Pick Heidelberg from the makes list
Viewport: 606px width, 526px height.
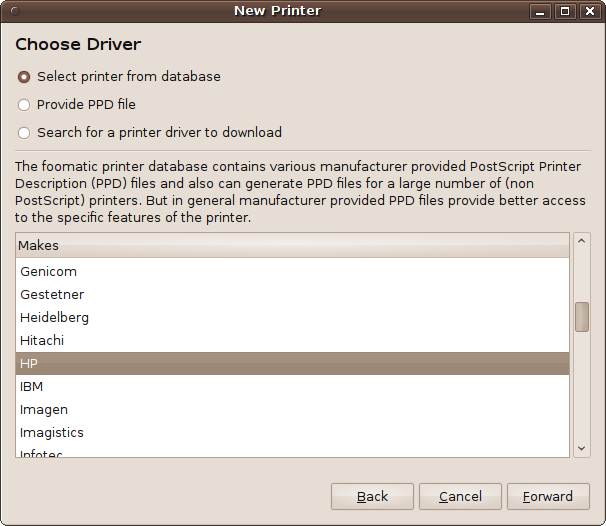[292, 318]
